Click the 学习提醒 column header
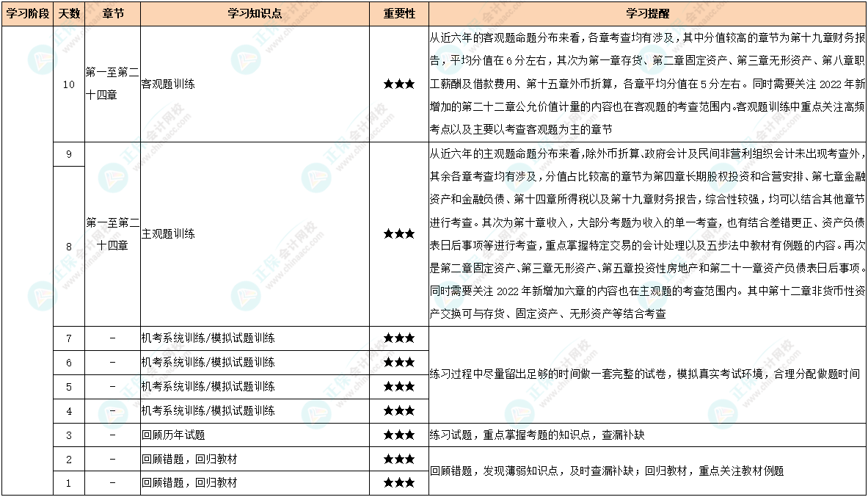 pyautogui.click(x=646, y=14)
